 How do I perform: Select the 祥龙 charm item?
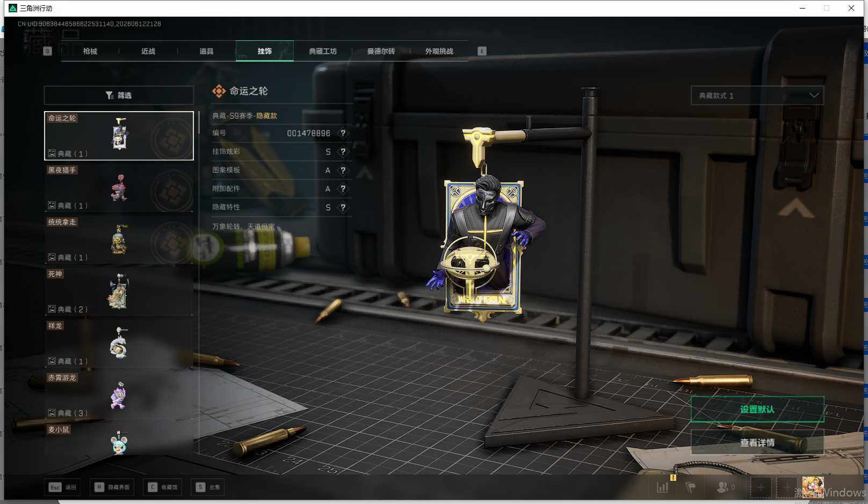tap(119, 344)
